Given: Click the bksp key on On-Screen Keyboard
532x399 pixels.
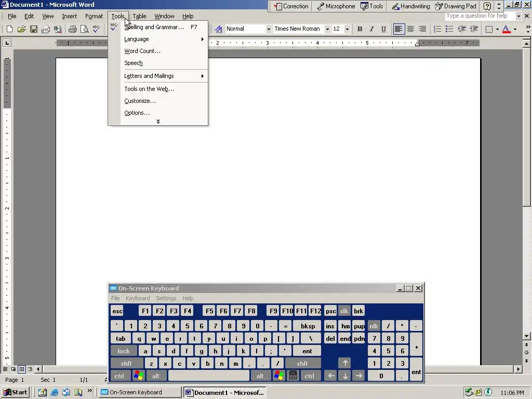Looking at the screenshot, I should click(308, 326).
